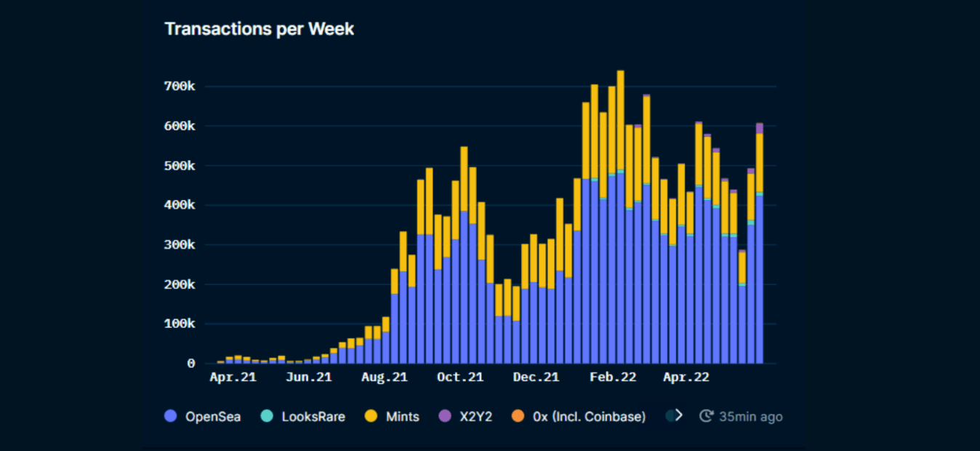Toggle the LooksRare series text label
This screenshot has width=980, height=451.
click(x=313, y=417)
